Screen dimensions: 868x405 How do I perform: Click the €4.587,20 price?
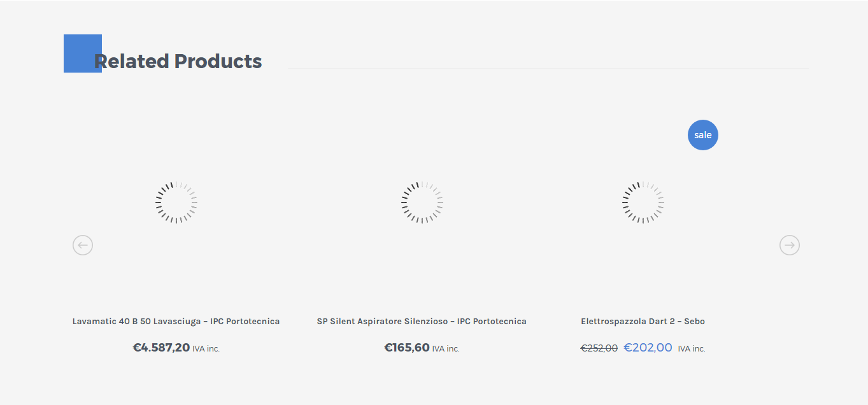click(161, 348)
